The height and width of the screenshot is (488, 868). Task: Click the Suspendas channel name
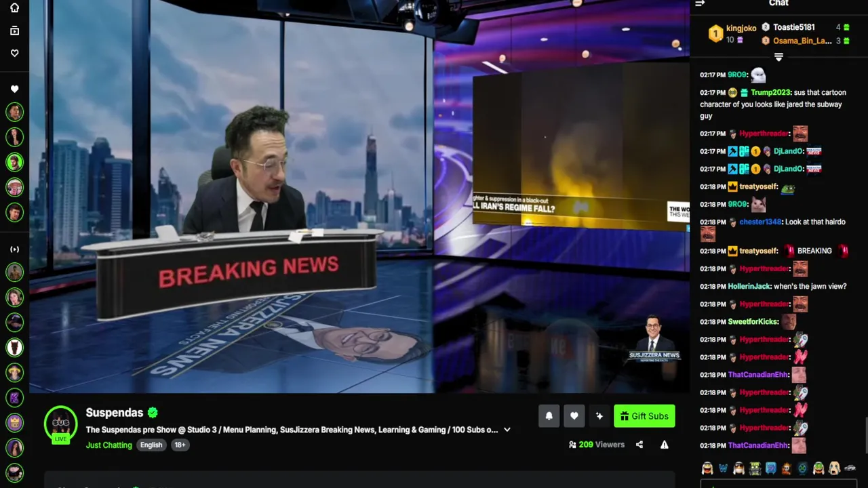click(115, 412)
